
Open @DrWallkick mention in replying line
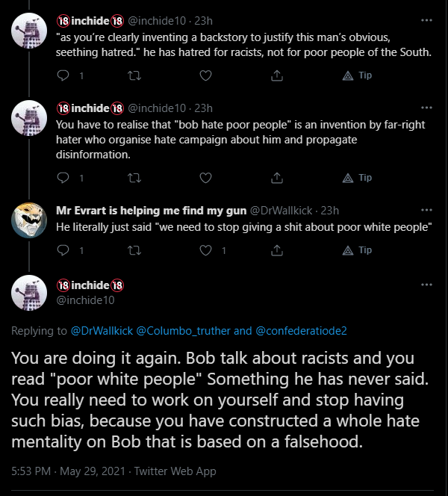coord(102,330)
